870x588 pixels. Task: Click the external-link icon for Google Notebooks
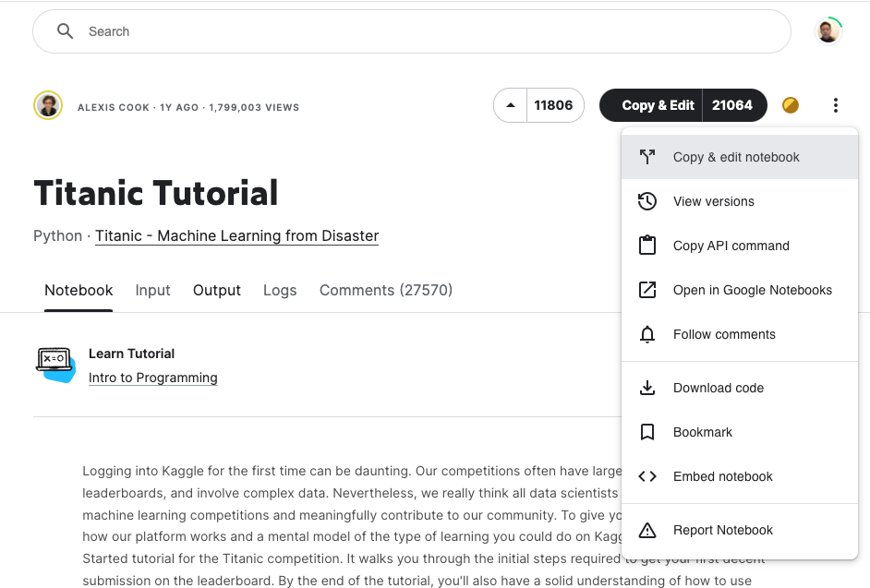[646, 290]
